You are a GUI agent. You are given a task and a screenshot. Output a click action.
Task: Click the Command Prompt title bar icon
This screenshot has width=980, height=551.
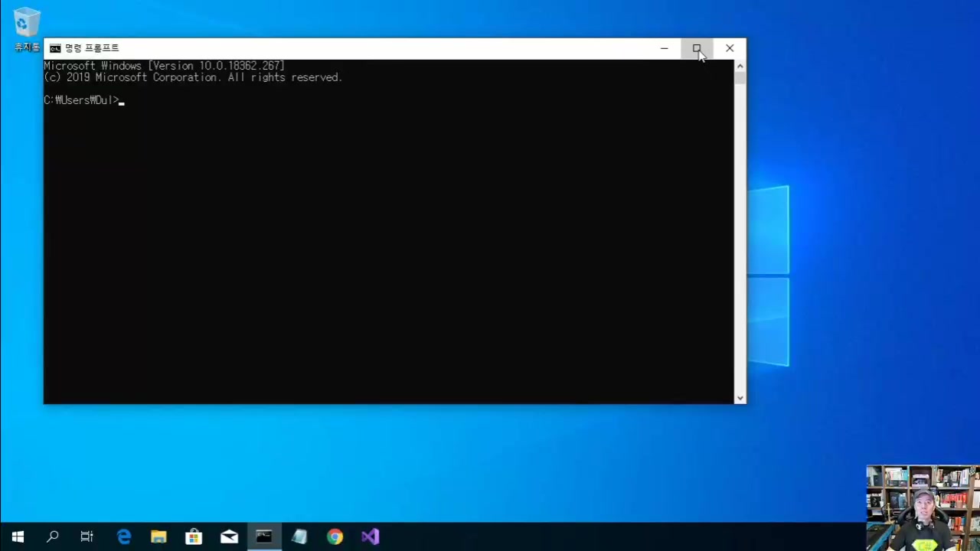point(55,48)
